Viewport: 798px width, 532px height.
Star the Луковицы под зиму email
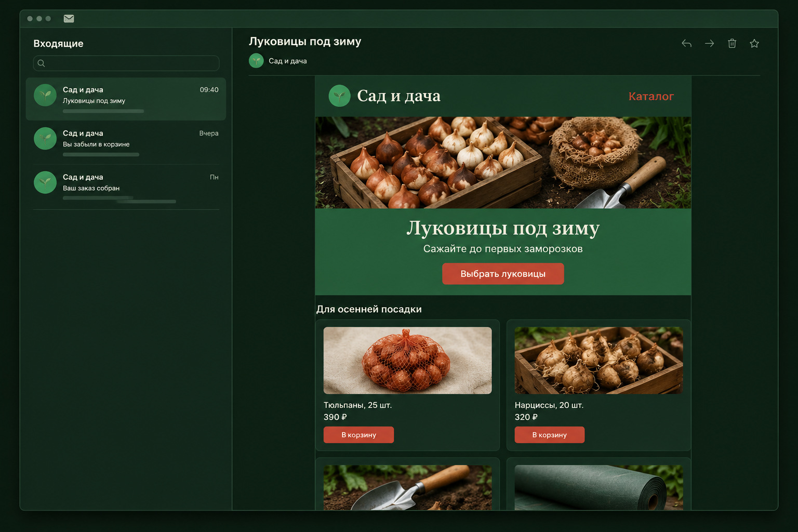(754, 44)
